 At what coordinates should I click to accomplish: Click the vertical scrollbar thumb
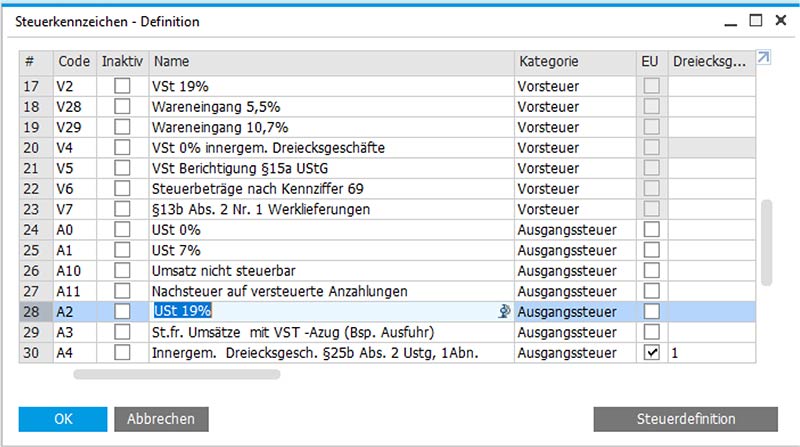click(766, 242)
